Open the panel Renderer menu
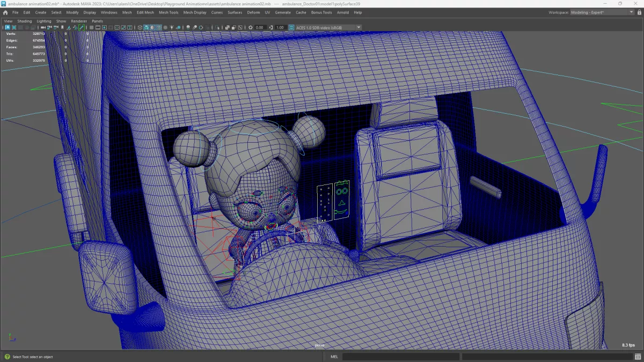The height and width of the screenshot is (362, 644). (79, 21)
